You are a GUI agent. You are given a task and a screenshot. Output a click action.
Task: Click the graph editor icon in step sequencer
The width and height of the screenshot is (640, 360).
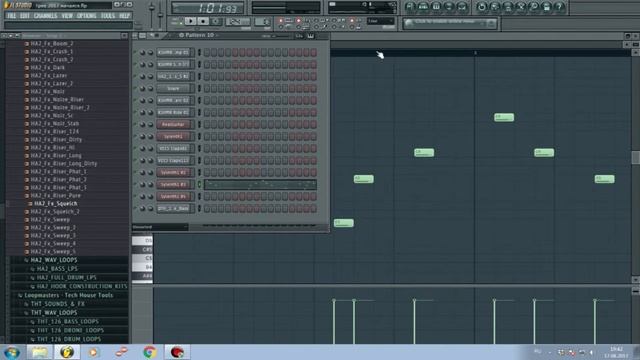(299, 36)
